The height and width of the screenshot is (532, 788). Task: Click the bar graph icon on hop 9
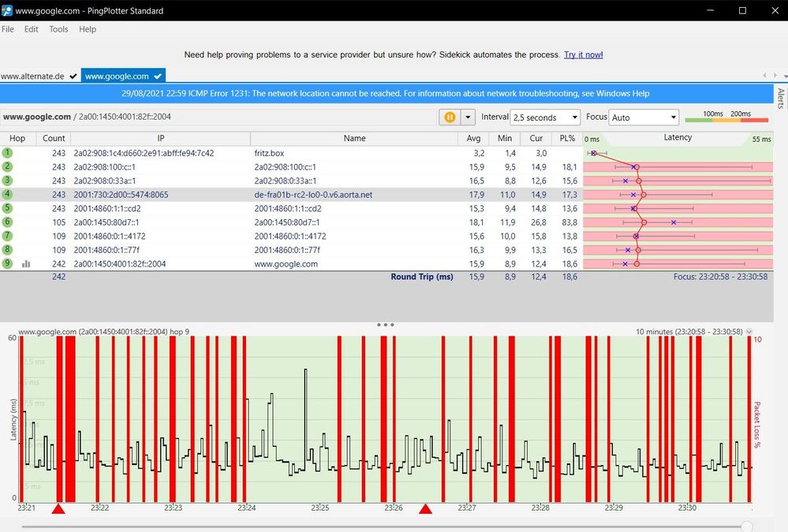click(x=27, y=264)
